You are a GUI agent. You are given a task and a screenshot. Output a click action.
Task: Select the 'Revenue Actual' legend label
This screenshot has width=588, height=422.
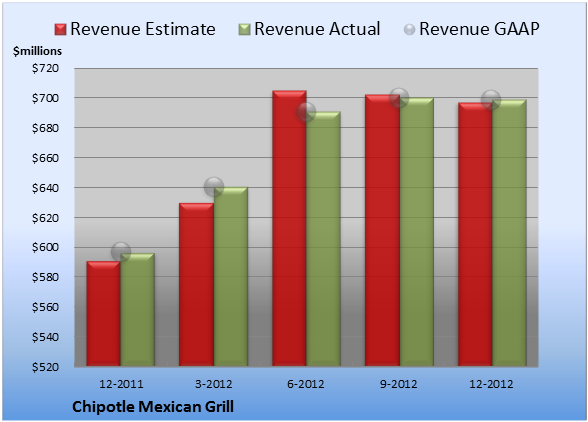pyautogui.click(x=317, y=29)
